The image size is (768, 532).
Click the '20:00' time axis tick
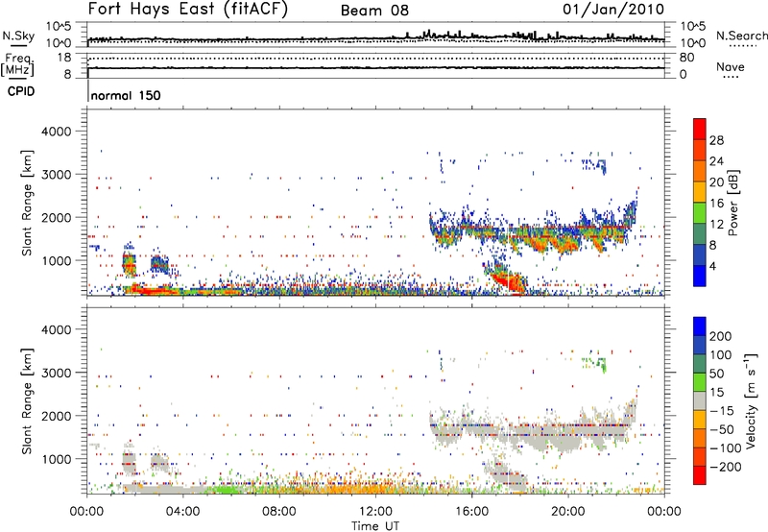[x=568, y=512]
